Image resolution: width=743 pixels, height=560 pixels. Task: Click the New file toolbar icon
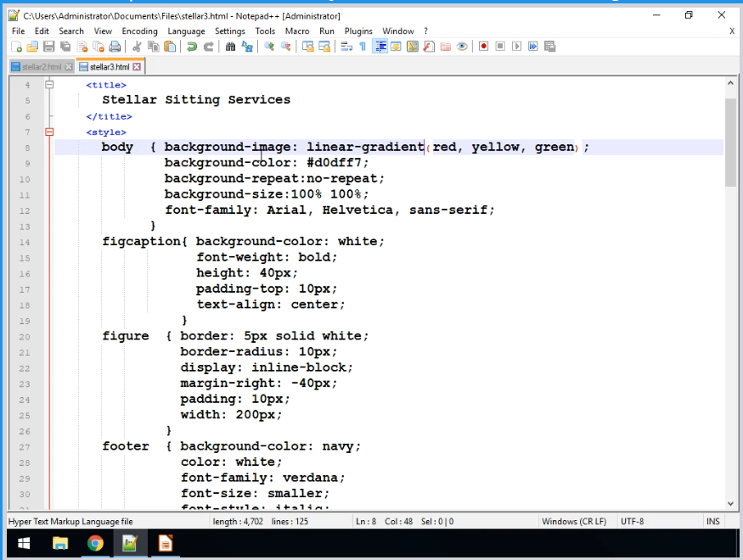(x=17, y=47)
